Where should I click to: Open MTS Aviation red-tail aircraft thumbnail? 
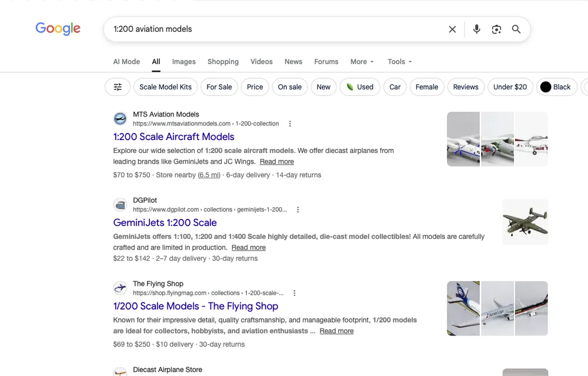pyautogui.click(x=532, y=139)
